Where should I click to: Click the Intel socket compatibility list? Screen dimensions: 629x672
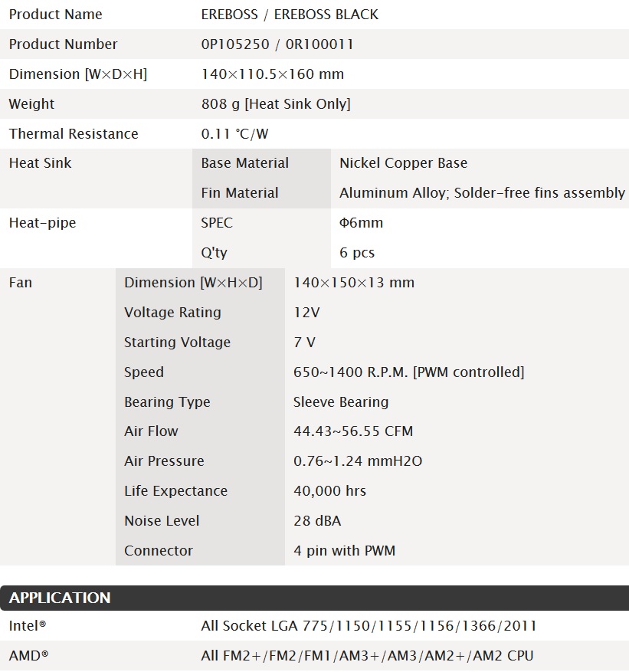click(369, 626)
